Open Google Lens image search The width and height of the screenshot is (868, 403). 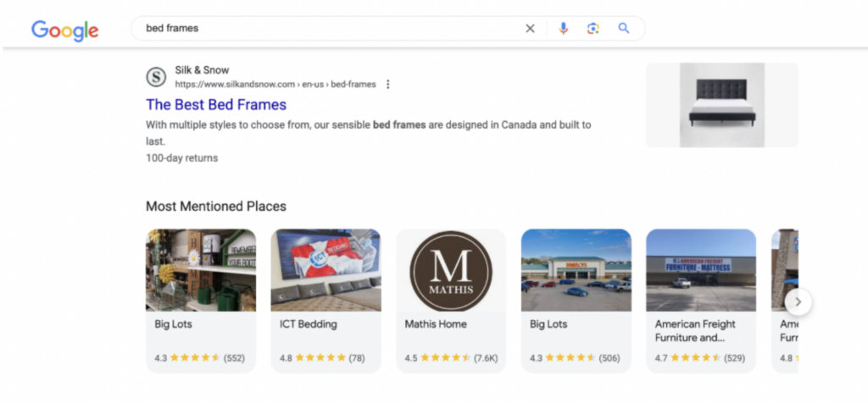tap(593, 29)
